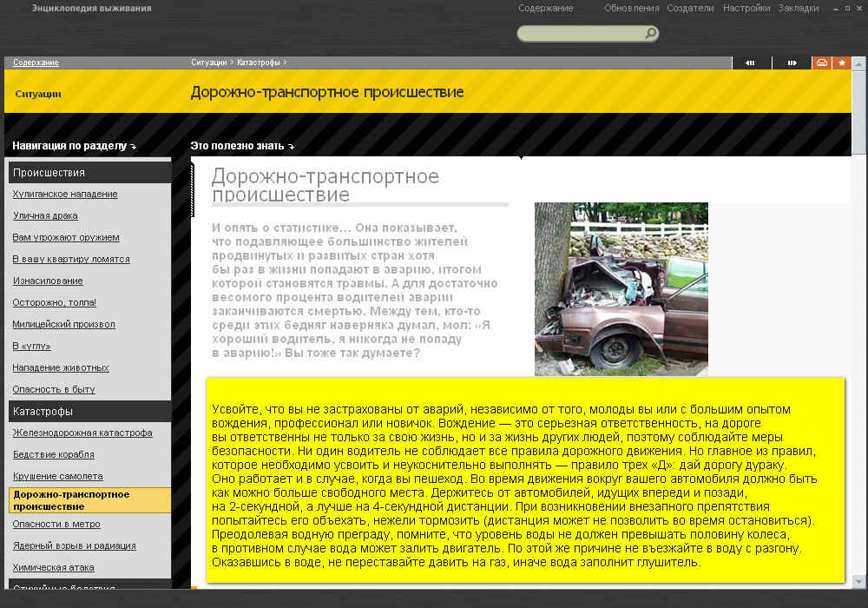This screenshot has height=608, width=868.
Task: Click the Содержание link in breadcrumb bar
Action: (x=36, y=63)
